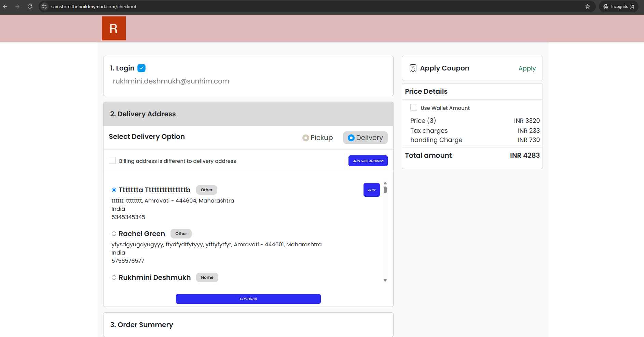
Task: Open the Incognito (2) indicator
Action: tap(619, 7)
